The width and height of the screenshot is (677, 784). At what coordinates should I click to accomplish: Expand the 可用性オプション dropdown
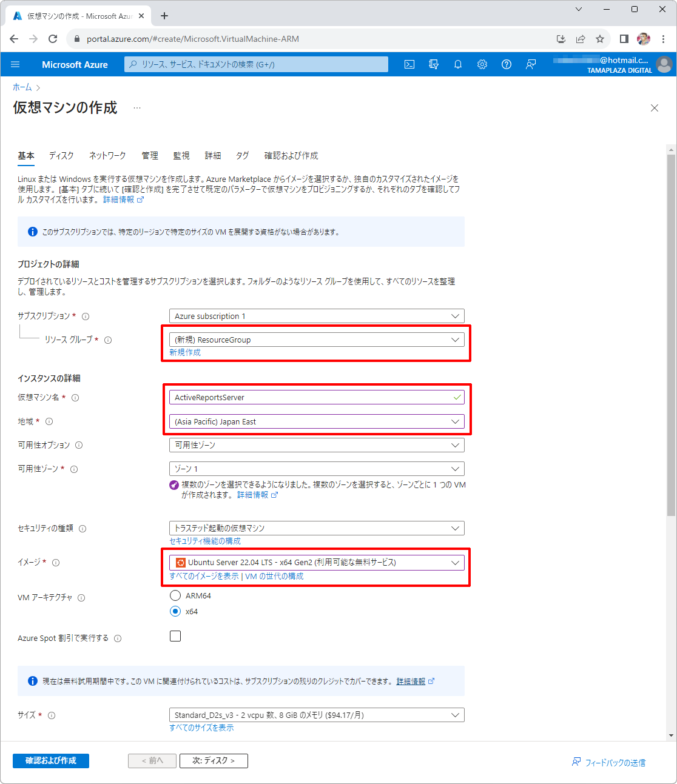(x=317, y=445)
